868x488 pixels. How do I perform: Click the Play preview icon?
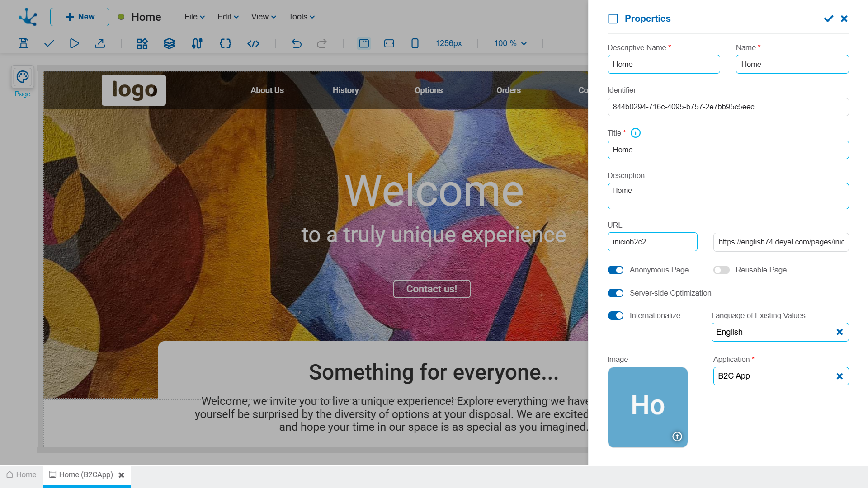(x=75, y=43)
